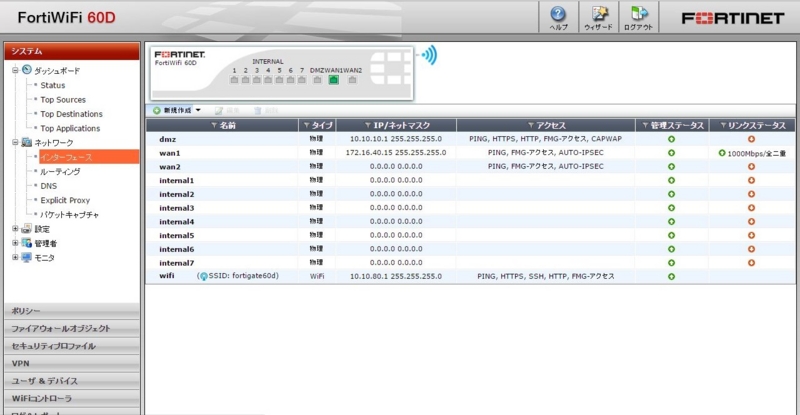Collapse the dashboard tree node

tap(15, 70)
